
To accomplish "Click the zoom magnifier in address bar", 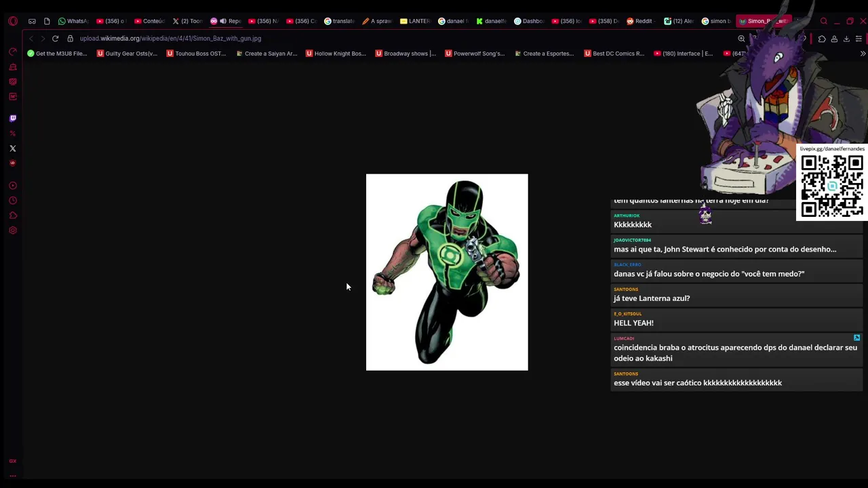I will click(741, 39).
